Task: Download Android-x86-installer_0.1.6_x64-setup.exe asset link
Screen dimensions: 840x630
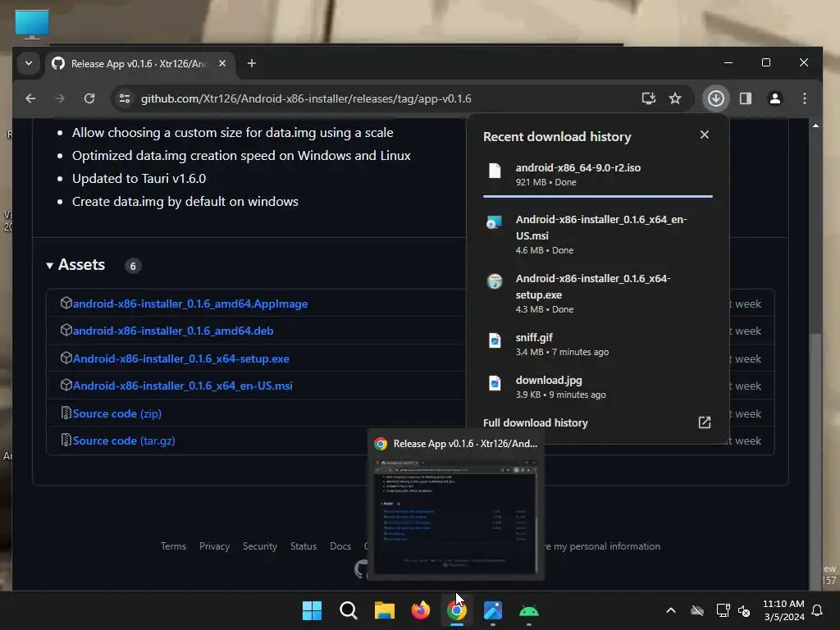Action: point(181,358)
